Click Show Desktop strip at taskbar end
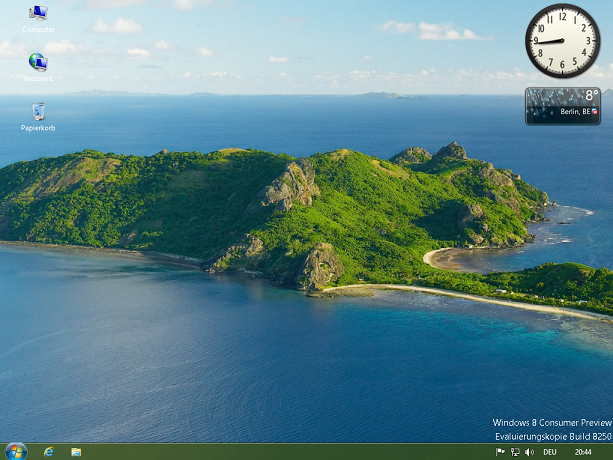This screenshot has height=460, width=613. 609,452
